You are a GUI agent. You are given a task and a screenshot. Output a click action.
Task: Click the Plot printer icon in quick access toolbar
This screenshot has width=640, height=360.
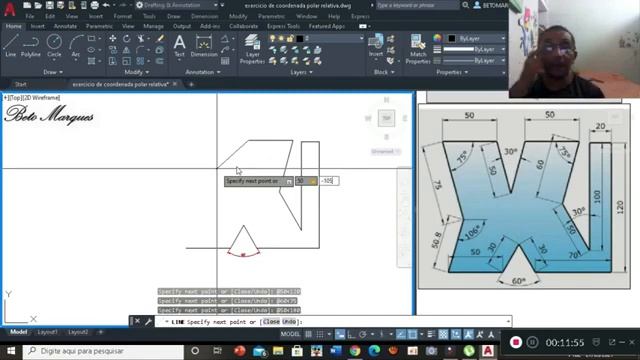[x=94, y=5]
